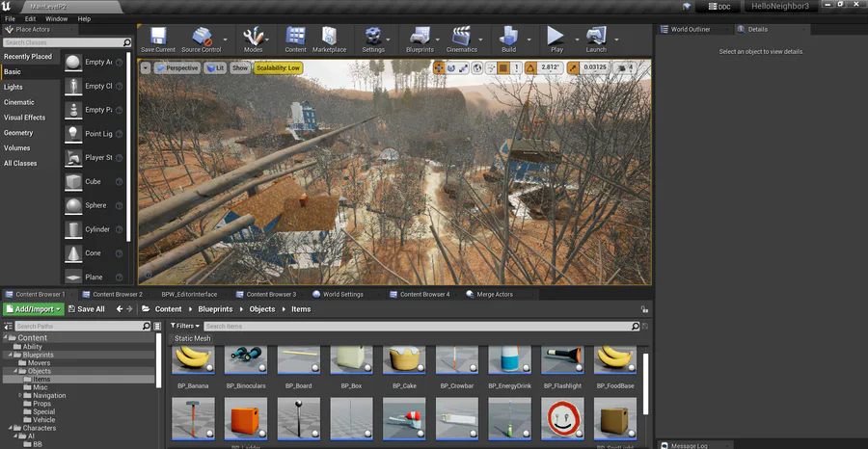The width and height of the screenshot is (868, 449).
Task: Expand the Navigation folder in tree
Action: [20, 395]
